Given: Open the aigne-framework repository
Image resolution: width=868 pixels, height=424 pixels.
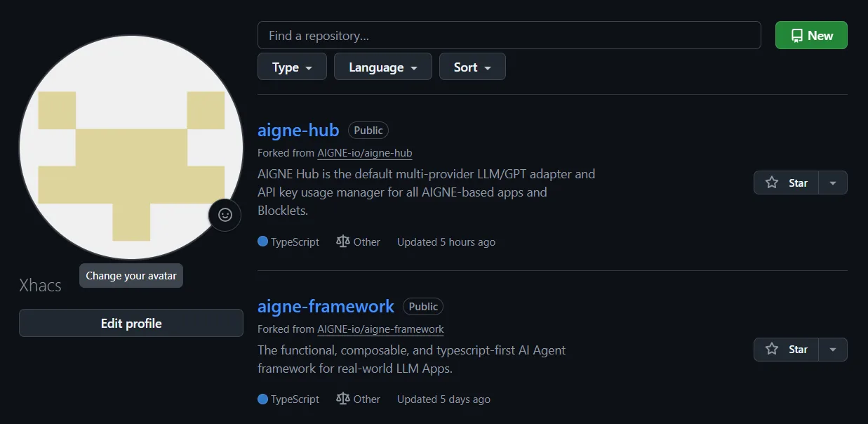Looking at the screenshot, I should [x=326, y=306].
